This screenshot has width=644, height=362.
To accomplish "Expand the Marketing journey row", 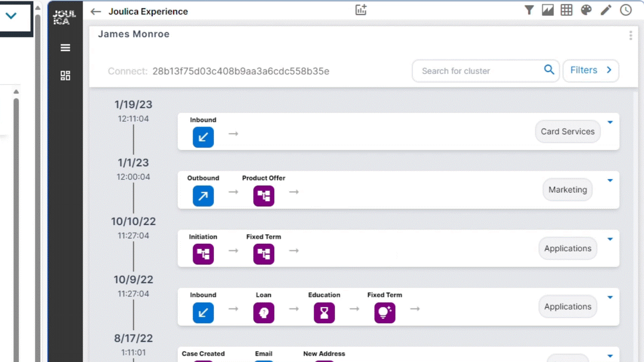I will point(610,180).
